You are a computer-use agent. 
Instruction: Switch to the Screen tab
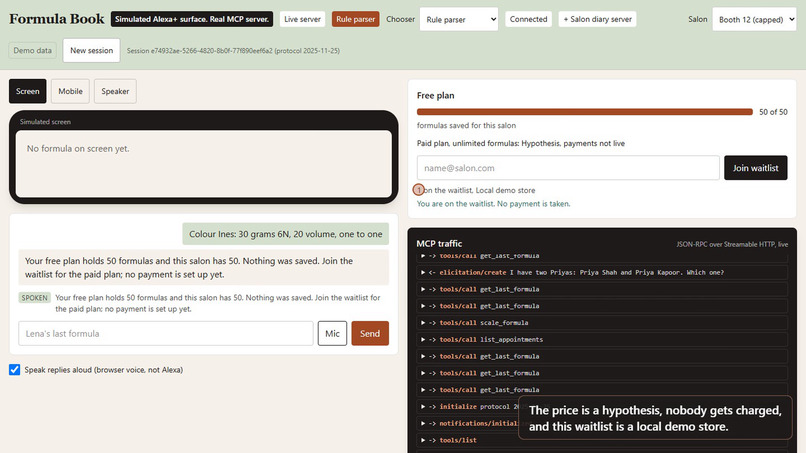coord(28,91)
